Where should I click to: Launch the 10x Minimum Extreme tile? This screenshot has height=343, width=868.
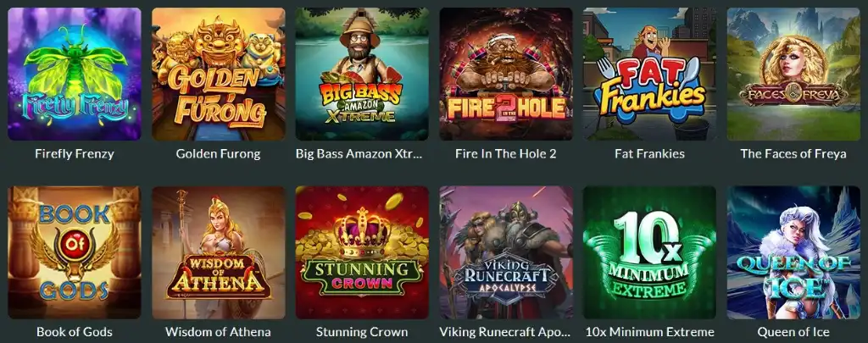pos(650,252)
